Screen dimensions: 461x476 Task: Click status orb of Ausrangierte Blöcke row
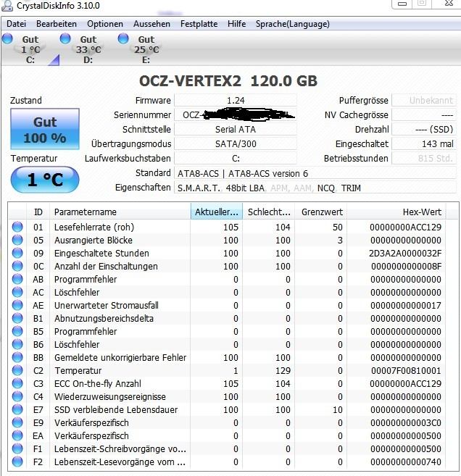pos(17,240)
